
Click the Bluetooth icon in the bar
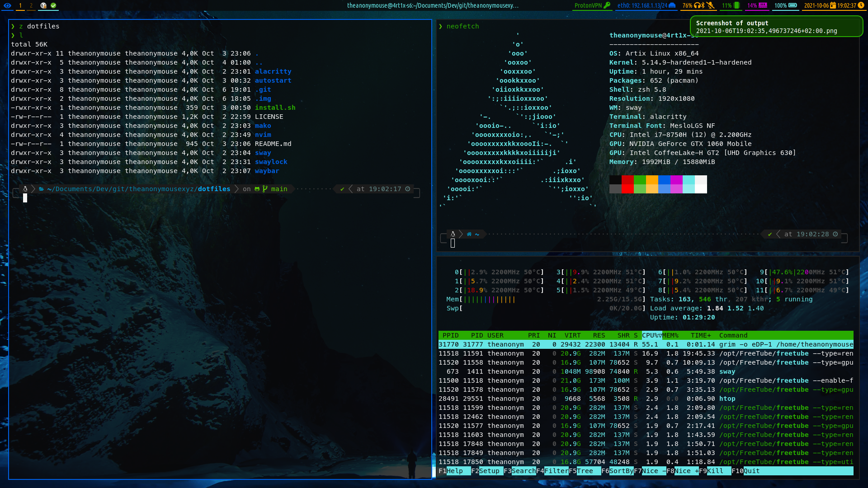click(x=703, y=5)
